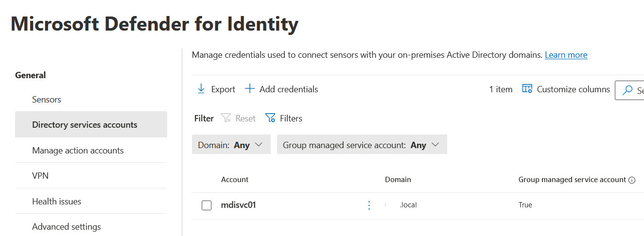Open the mdisvc01 account entry
This screenshot has height=236, width=644.
pos(238,205)
